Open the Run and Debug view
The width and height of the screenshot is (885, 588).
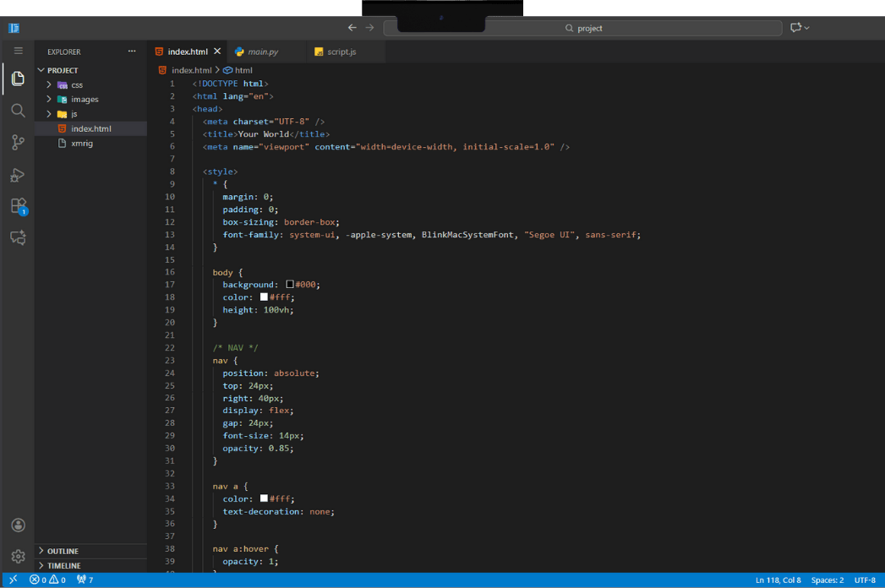18,175
